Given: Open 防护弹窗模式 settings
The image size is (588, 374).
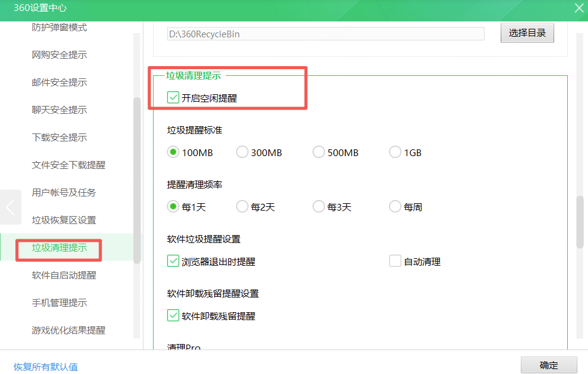Looking at the screenshot, I should pos(59,28).
